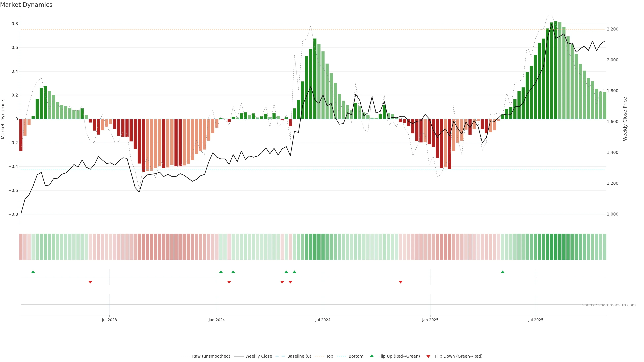Click the Flip Up green triangle legend icon

[371, 356]
